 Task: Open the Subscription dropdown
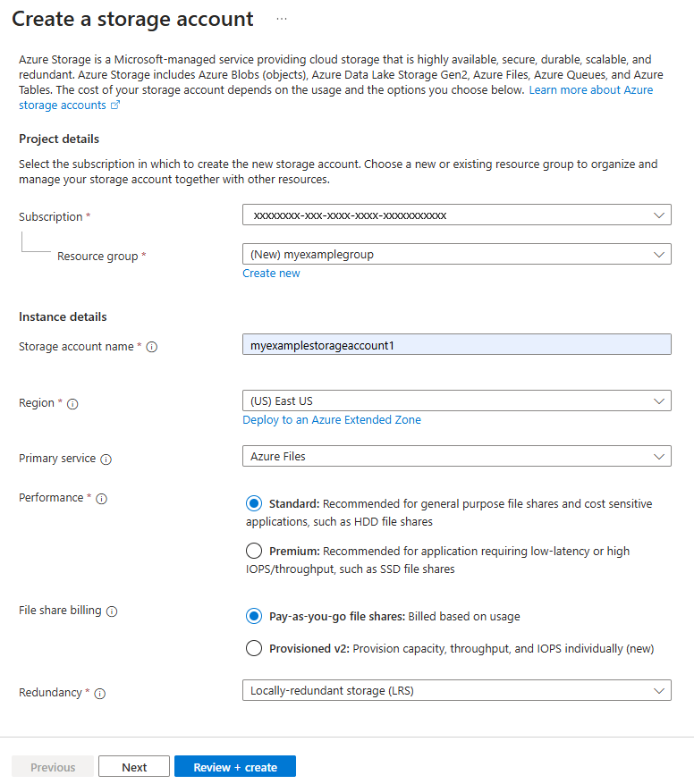point(456,215)
